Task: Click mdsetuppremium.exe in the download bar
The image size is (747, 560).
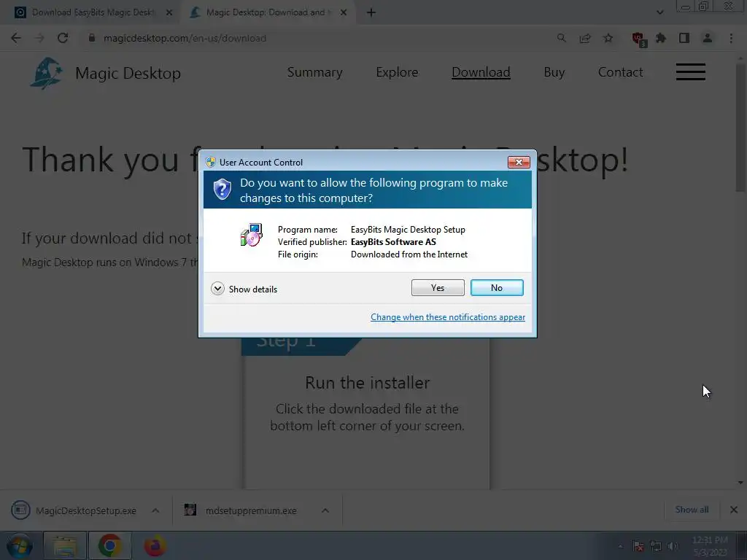Action: click(x=241, y=510)
